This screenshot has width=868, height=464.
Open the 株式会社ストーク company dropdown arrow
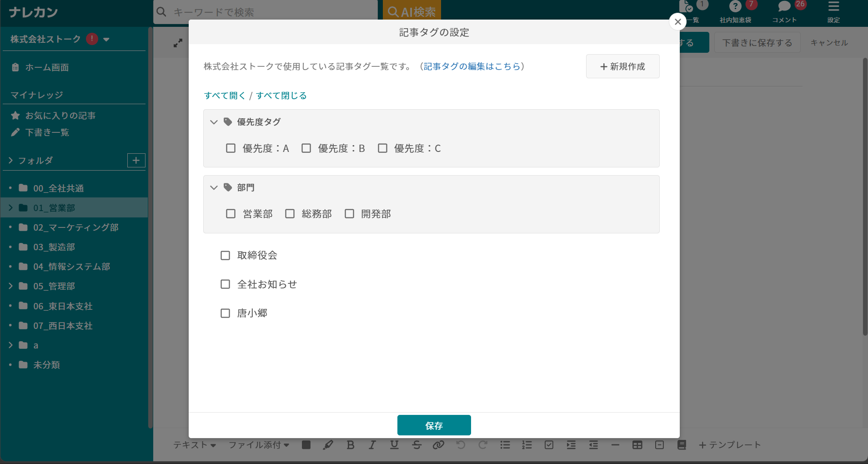pyautogui.click(x=106, y=40)
